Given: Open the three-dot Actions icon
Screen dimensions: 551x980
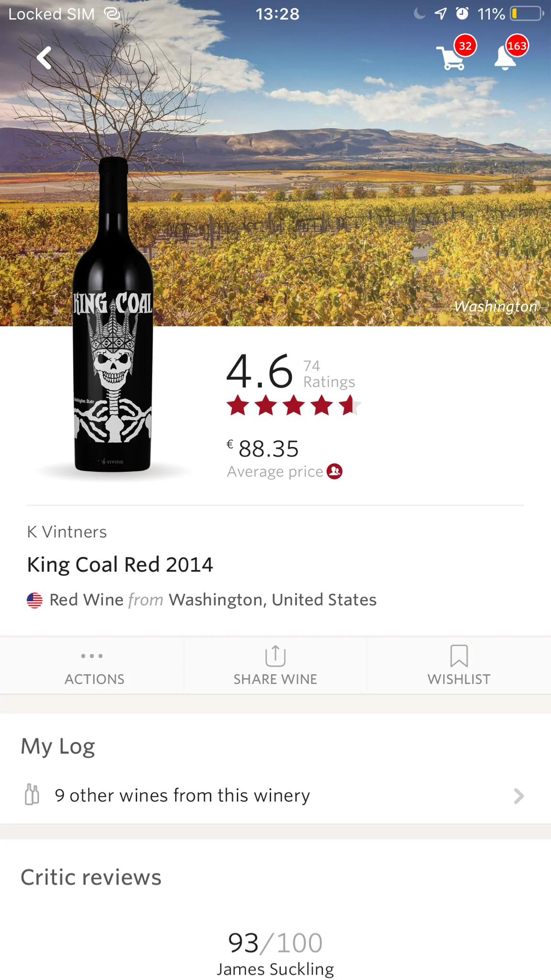Looking at the screenshot, I should click(x=92, y=656).
